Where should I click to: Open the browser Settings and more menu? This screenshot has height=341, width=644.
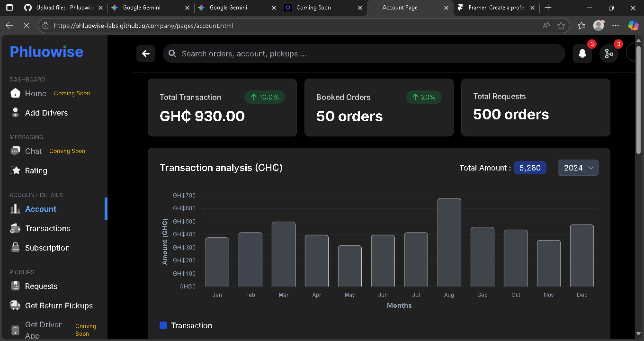point(616,26)
